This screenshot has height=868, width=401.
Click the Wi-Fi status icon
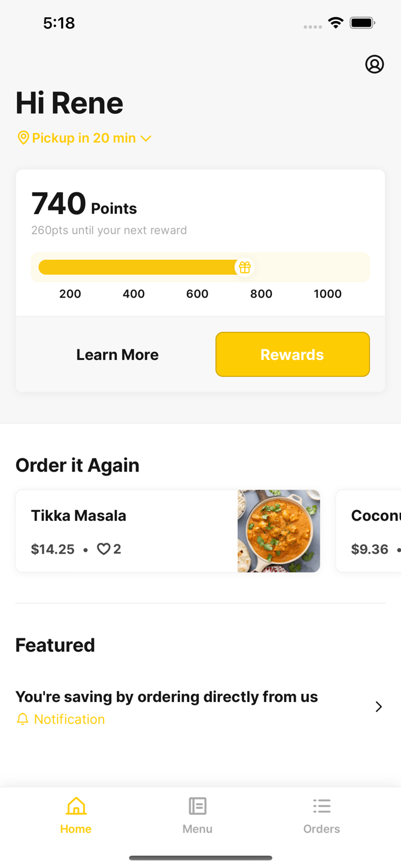(336, 24)
